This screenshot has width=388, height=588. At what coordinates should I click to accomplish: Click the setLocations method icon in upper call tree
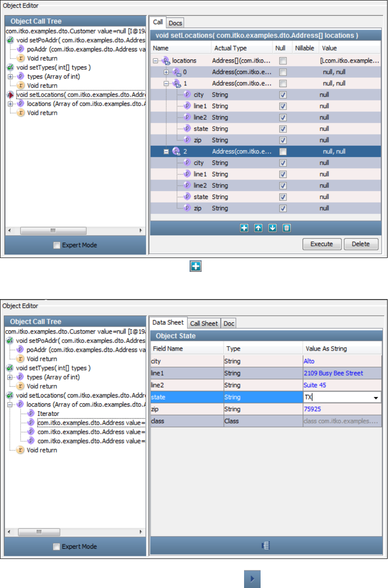click(10, 95)
